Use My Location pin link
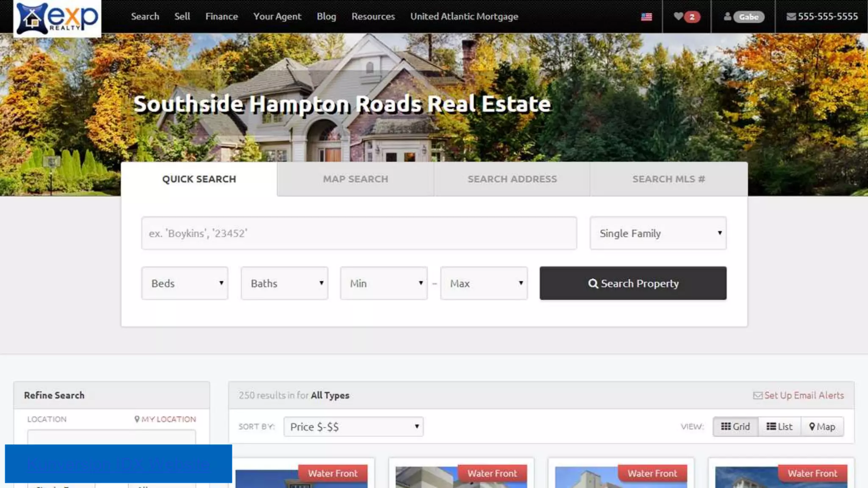The height and width of the screenshot is (488, 868). pyautogui.click(x=165, y=419)
